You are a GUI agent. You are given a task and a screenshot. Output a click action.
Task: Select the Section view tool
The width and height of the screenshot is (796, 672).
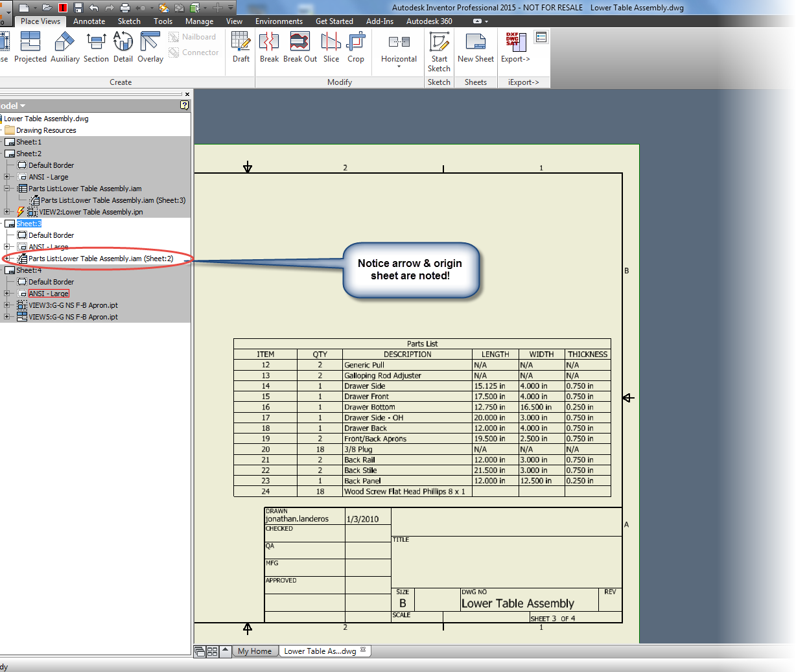[x=96, y=45]
